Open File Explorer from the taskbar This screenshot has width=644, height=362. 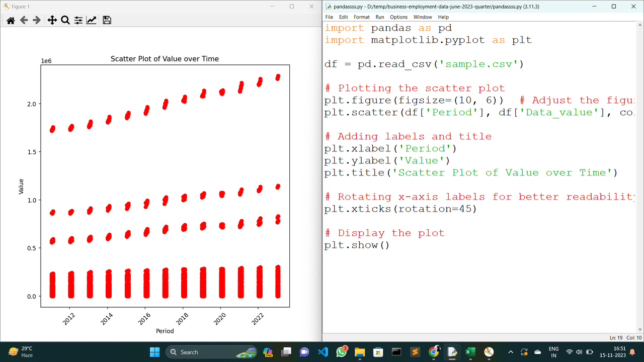click(360, 352)
